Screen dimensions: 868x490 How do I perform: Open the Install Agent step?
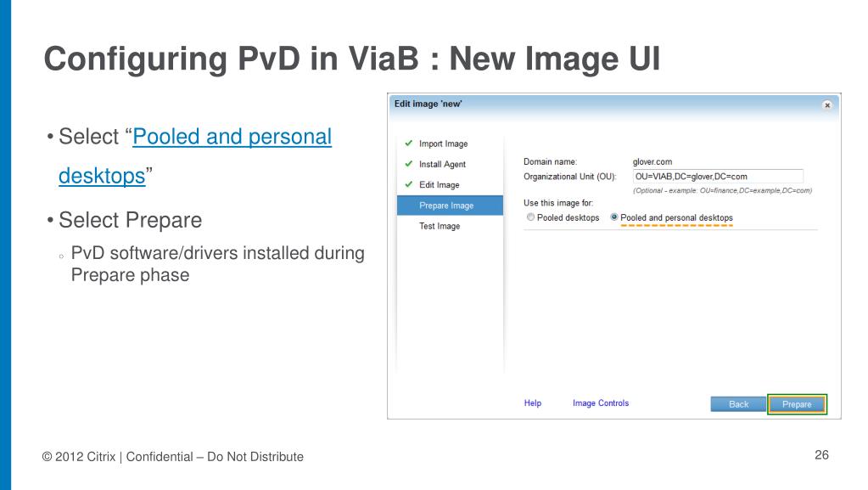(442, 164)
